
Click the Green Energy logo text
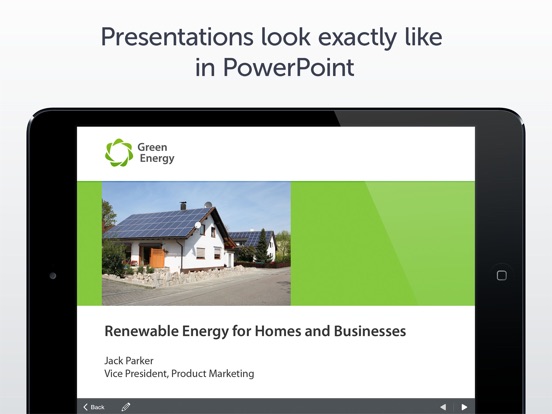pyautogui.click(x=156, y=153)
